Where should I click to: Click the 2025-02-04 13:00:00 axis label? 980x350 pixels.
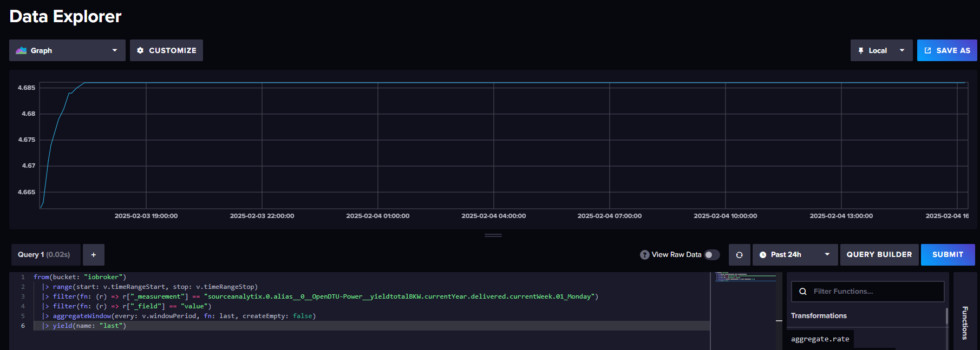pos(841,216)
